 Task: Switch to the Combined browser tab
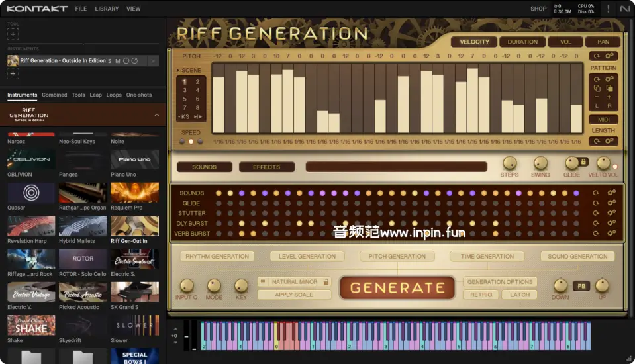(54, 95)
